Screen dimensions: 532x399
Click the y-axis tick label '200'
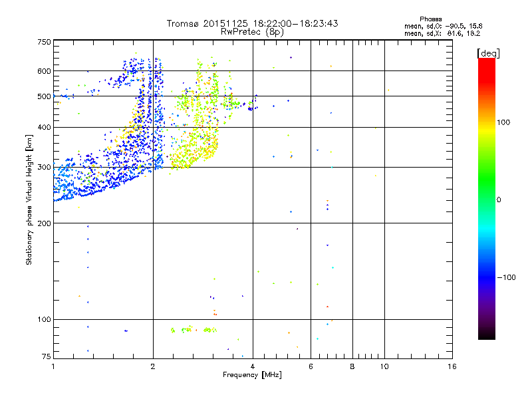point(44,223)
